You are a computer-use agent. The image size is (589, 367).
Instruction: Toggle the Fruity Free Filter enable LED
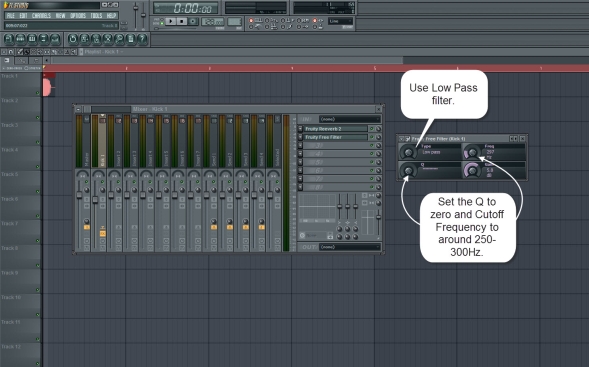pos(372,137)
